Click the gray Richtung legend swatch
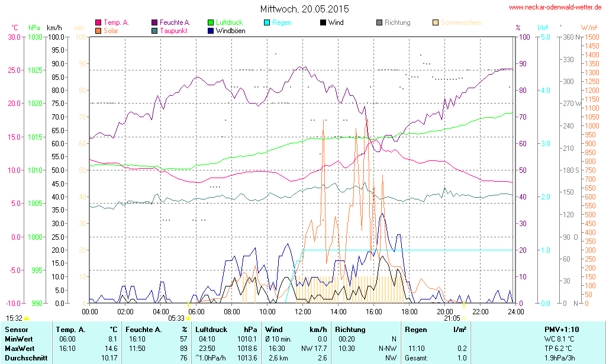 point(379,23)
